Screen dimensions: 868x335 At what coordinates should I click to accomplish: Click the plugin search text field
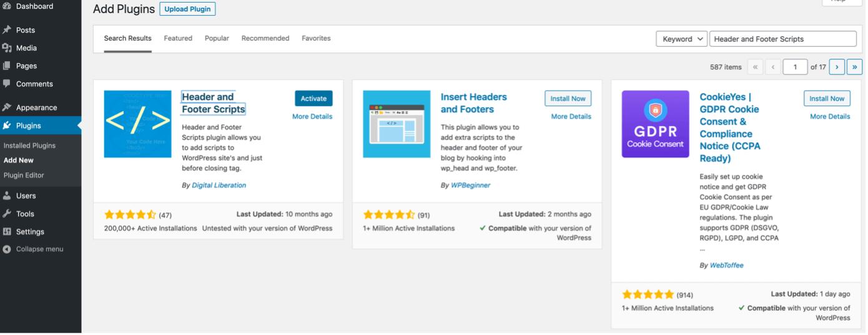tap(783, 39)
